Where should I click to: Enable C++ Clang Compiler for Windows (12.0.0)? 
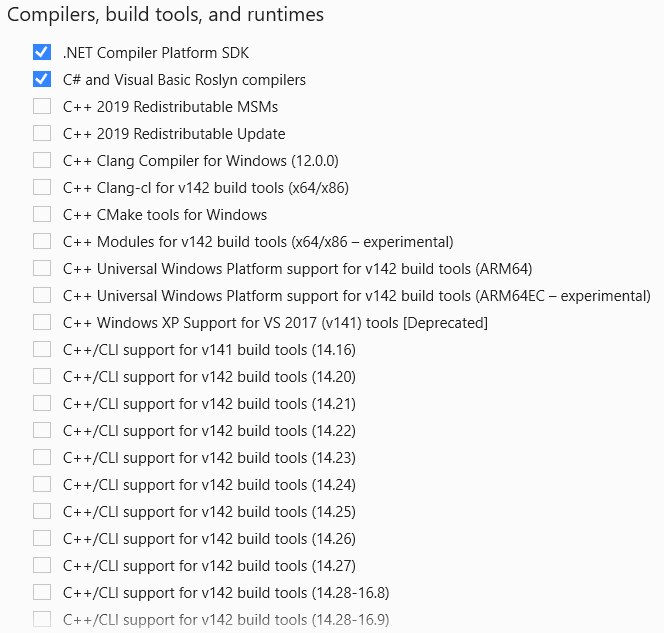click(x=42, y=160)
